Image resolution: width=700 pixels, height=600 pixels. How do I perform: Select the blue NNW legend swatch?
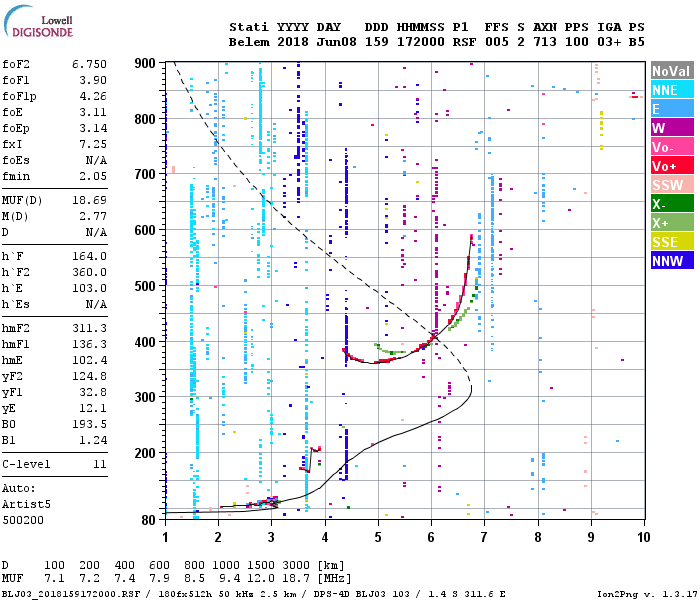[672, 260]
